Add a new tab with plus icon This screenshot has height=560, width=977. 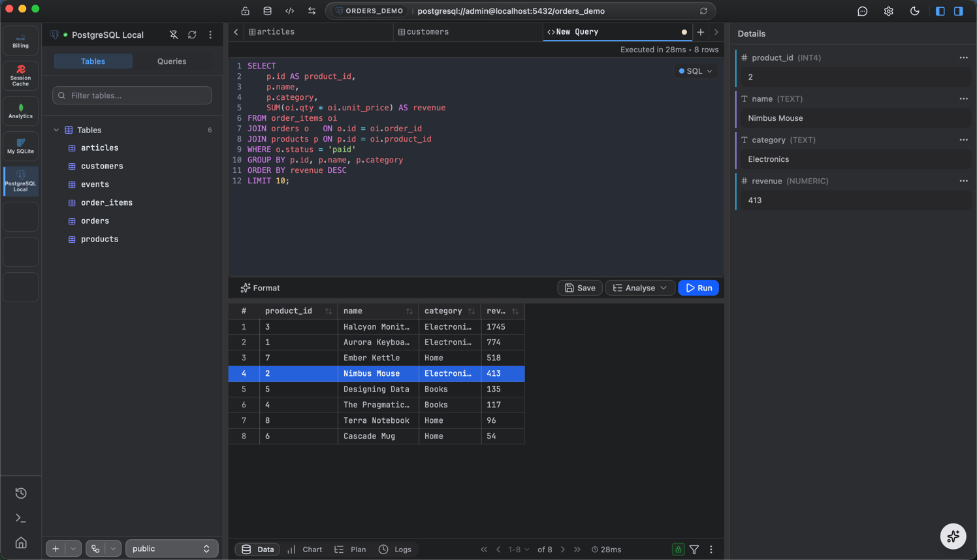(701, 32)
